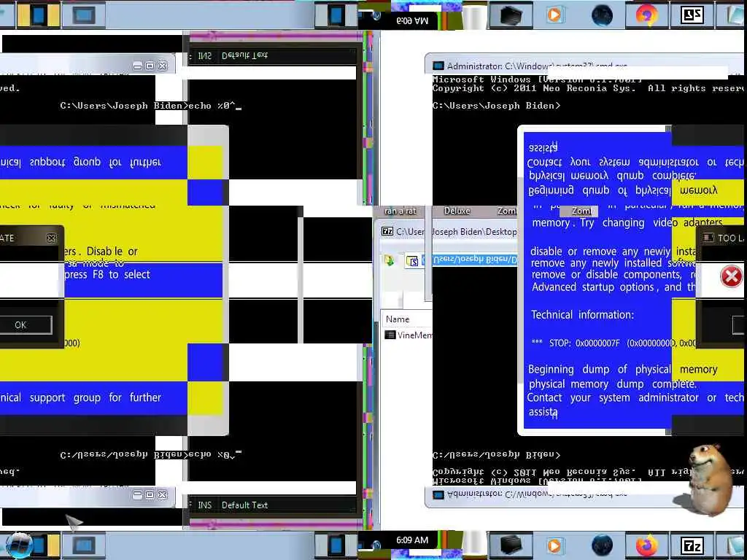
Task: Click 'STOP: 0x0000007F' text on blue screen
Action: pyautogui.click(x=584, y=343)
